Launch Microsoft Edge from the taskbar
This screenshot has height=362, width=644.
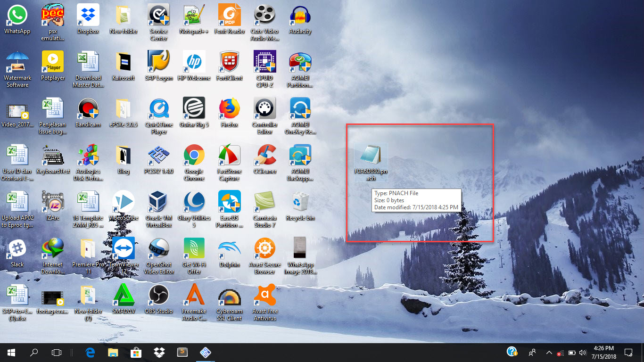(x=91, y=352)
